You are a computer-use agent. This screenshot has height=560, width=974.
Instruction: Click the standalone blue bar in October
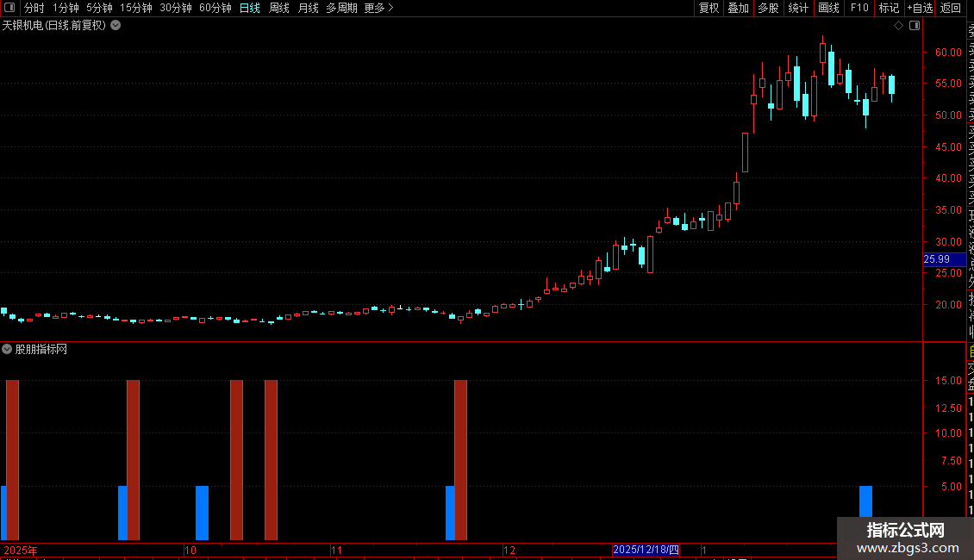click(x=202, y=513)
